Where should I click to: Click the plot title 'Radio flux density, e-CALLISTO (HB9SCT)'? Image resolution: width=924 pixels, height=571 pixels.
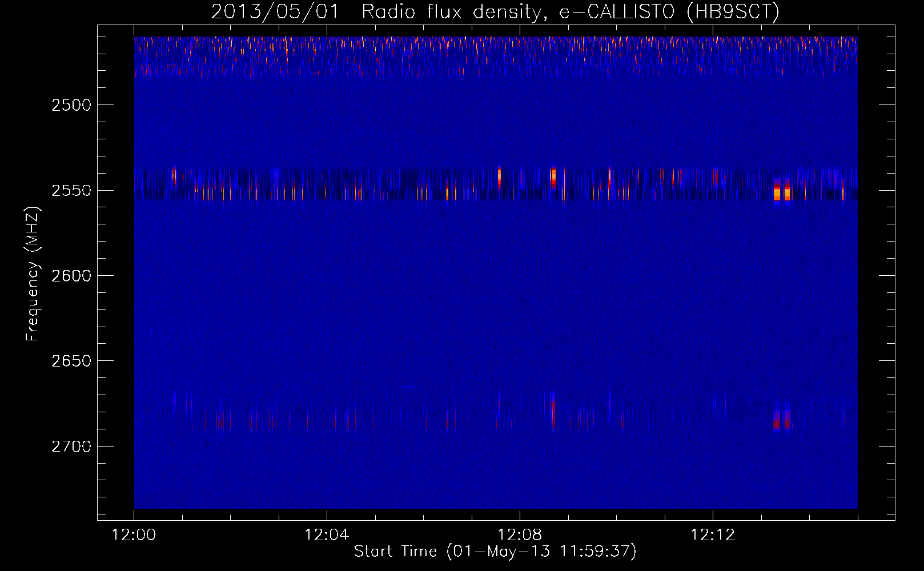[x=570, y=12]
